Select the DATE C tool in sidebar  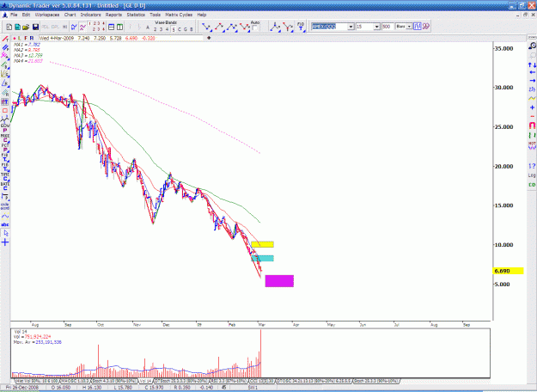click(5, 186)
